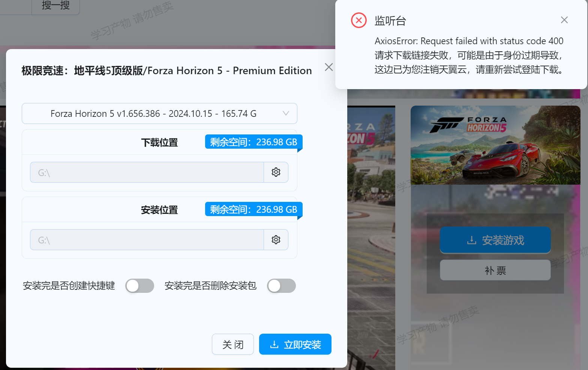The height and width of the screenshot is (370, 588).
Task: Expand the Forza Horizon 5 version dropdown
Action: coord(159,113)
